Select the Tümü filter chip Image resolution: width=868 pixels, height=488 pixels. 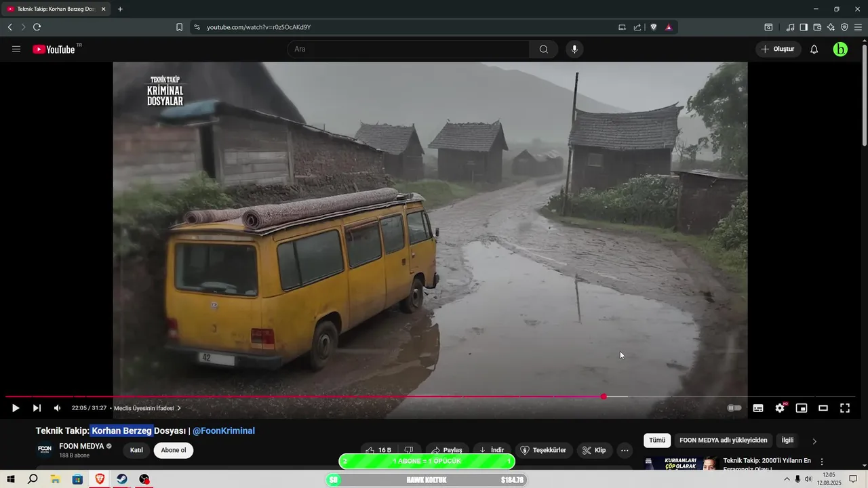click(657, 440)
